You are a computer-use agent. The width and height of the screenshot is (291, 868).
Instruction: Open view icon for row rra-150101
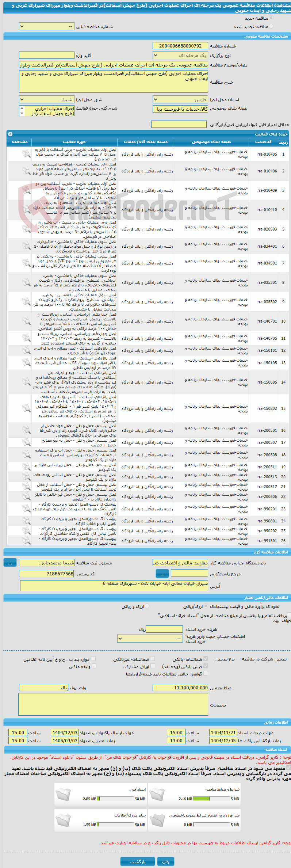click(x=26, y=350)
